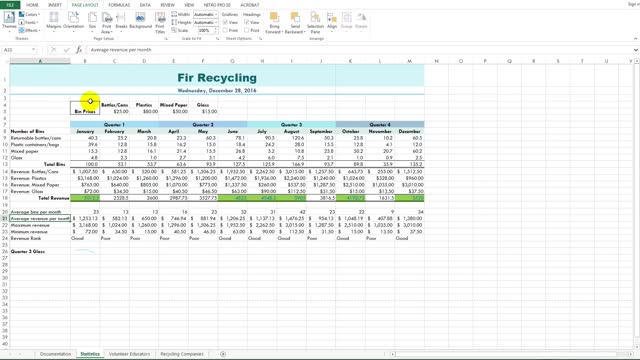Click the Select All corner button

[5, 61]
